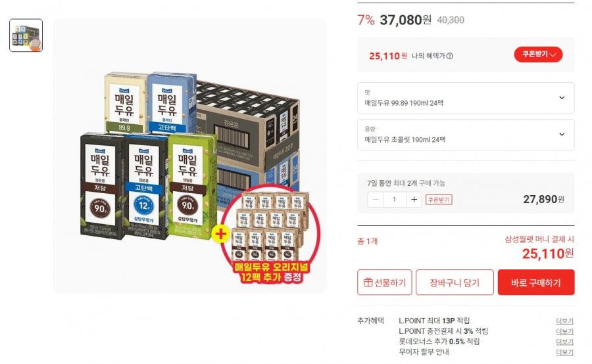Click the yellow plus icon on product image
This screenshot has width=592, height=364.
(221, 235)
